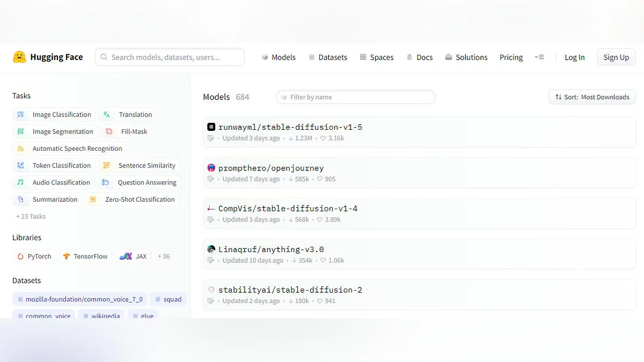
Task: Click the Docs icon in navbar
Action: click(409, 57)
